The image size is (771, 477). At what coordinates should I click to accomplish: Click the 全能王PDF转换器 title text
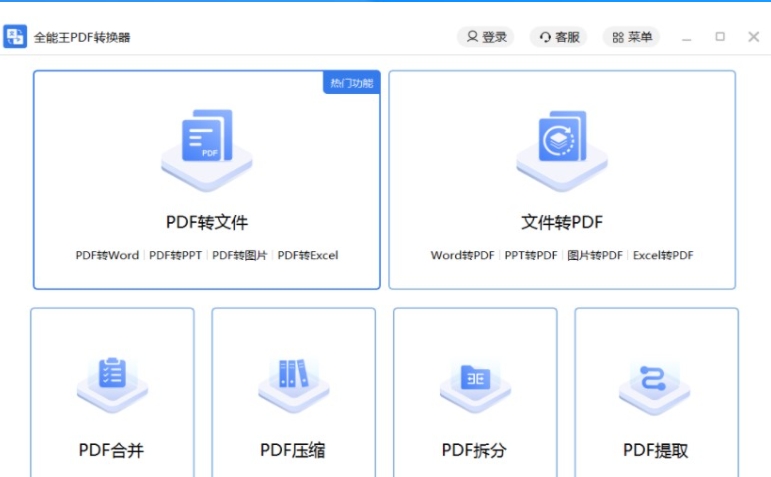[82, 37]
